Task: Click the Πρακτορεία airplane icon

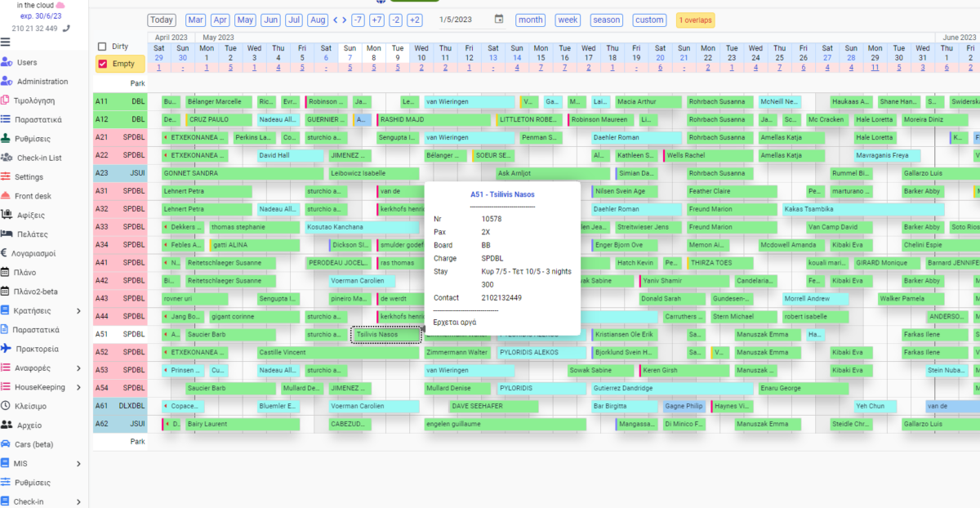Action: (x=7, y=349)
